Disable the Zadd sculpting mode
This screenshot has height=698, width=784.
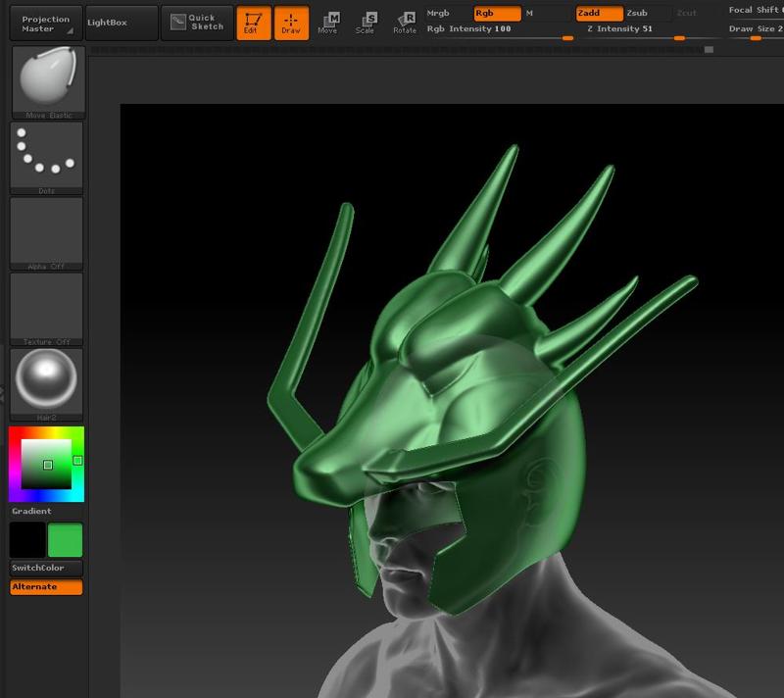[x=598, y=15]
